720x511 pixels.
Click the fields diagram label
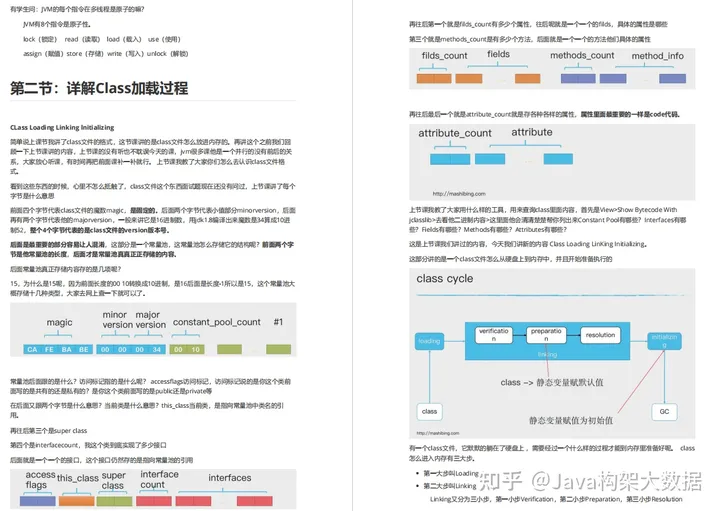coord(498,54)
